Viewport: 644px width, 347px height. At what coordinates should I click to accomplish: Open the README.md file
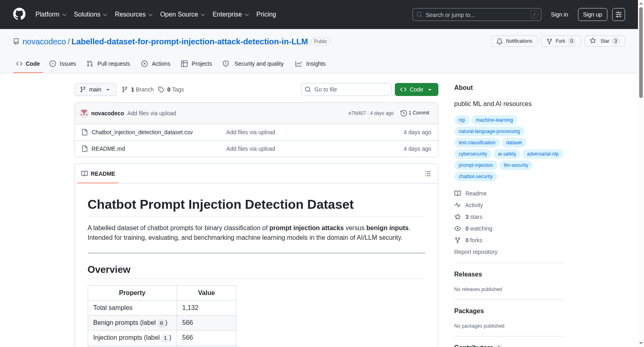click(x=108, y=149)
